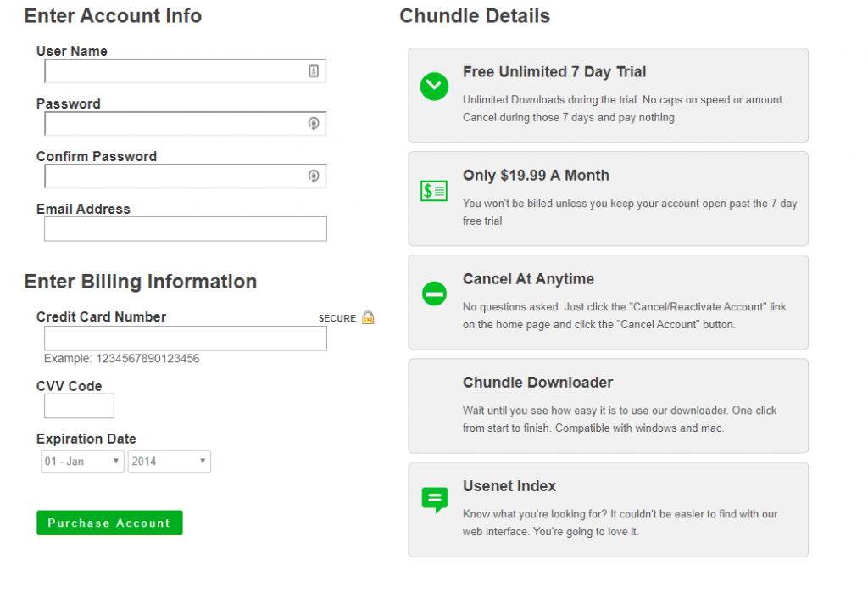This screenshot has height=593, width=868.
Task: Click the green chevron Free Trial icon
Action: (x=435, y=87)
